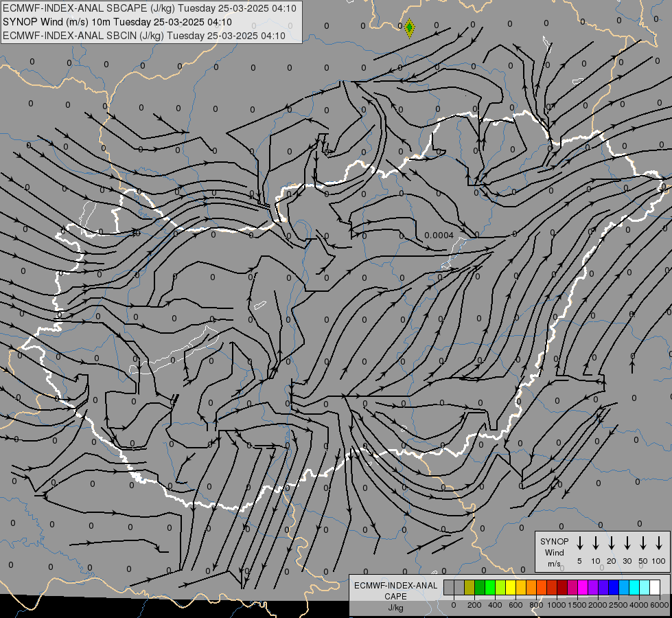Pick the bright green CAPE legend swatch
The height and width of the screenshot is (618, 672).
[x=490, y=587]
